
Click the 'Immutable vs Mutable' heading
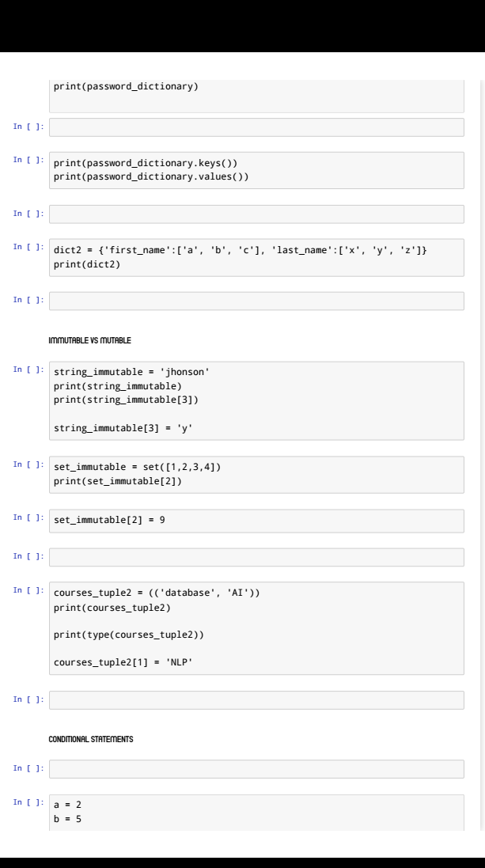coord(89,340)
